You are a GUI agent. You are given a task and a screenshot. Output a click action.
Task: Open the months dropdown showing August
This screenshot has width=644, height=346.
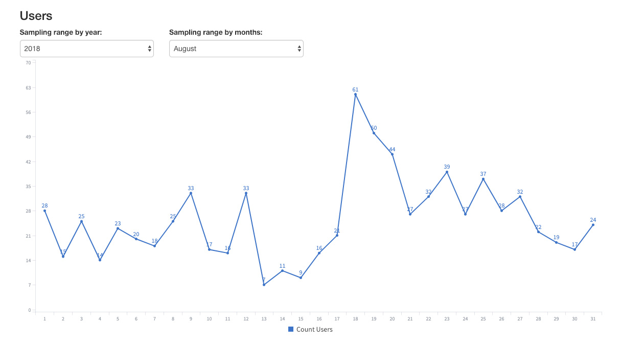pos(236,49)
